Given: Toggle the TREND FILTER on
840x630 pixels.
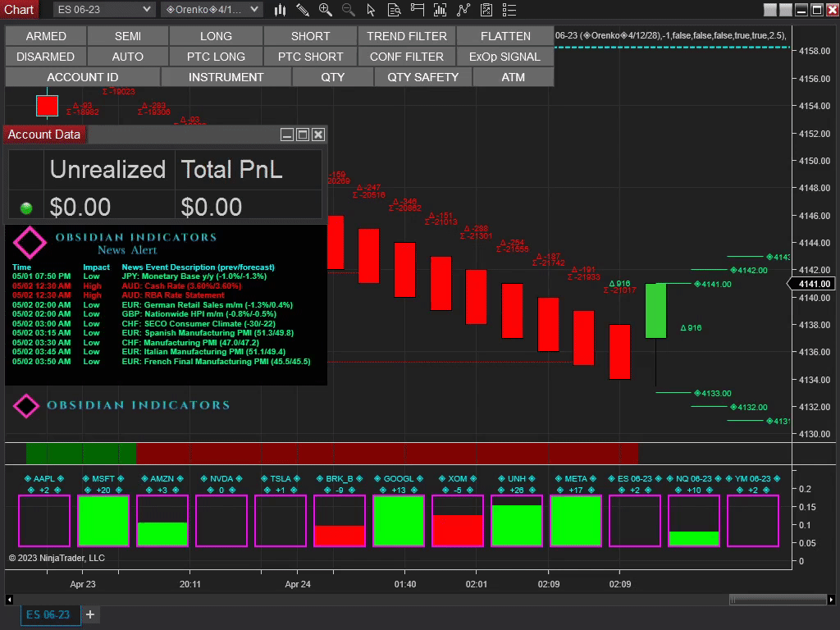Looking at the screenshot, I should pyautogui.click(x=406, y=36).
